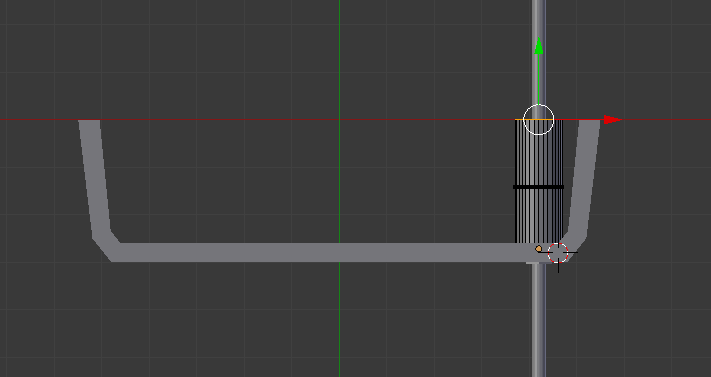The width and height of the screenshot is (711, 377).
Task: Click the red X-axis manipulator arrowhead
Action: pos(613,120)
